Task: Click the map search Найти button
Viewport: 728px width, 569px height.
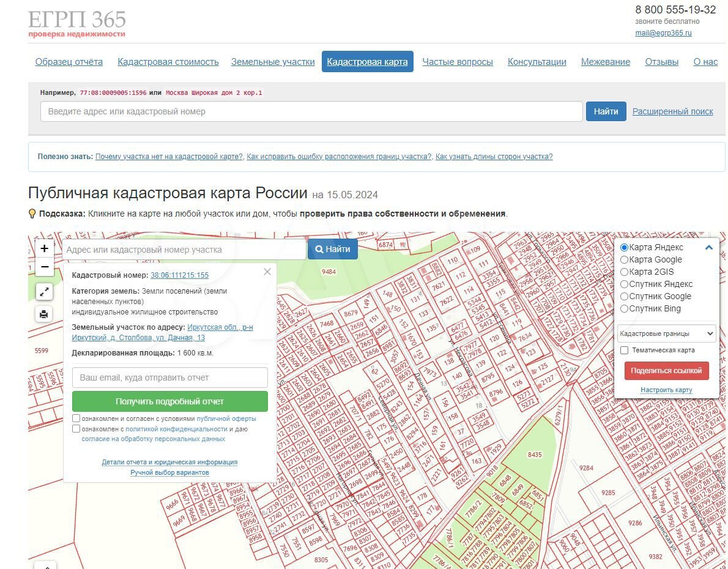Action: (333, 249)
